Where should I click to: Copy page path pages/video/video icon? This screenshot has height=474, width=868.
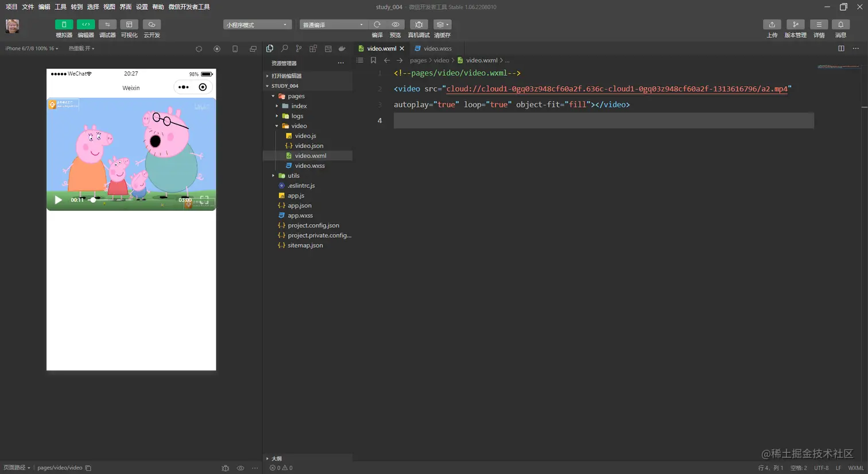point(88,468)
